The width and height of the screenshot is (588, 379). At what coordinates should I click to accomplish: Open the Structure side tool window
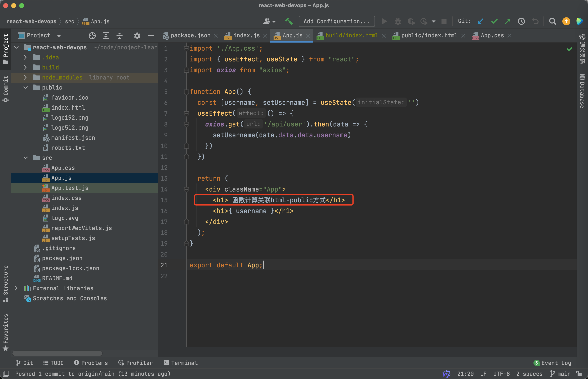coord(6,284)
